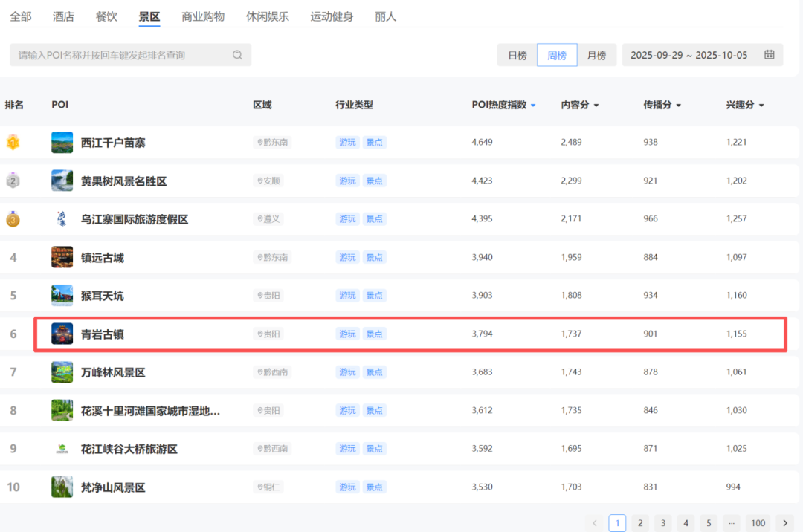803x532 pixels.
Task: Open 青岩古镇 POI entry
Action: coord(103,334)
